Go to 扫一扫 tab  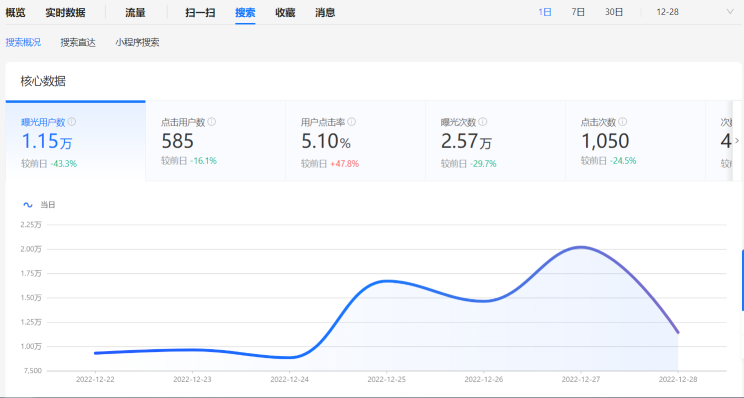click(x=200, y=12)
